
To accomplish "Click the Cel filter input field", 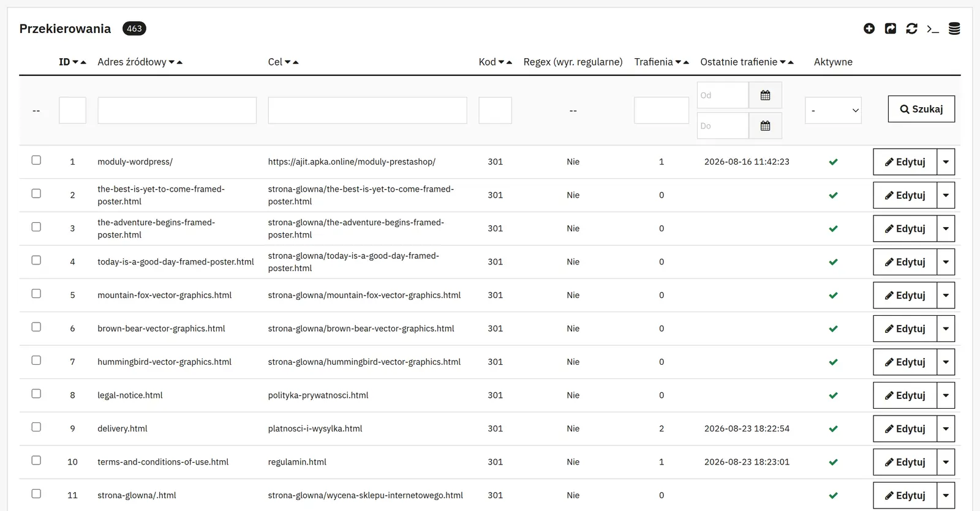I will tap(367, 111).
